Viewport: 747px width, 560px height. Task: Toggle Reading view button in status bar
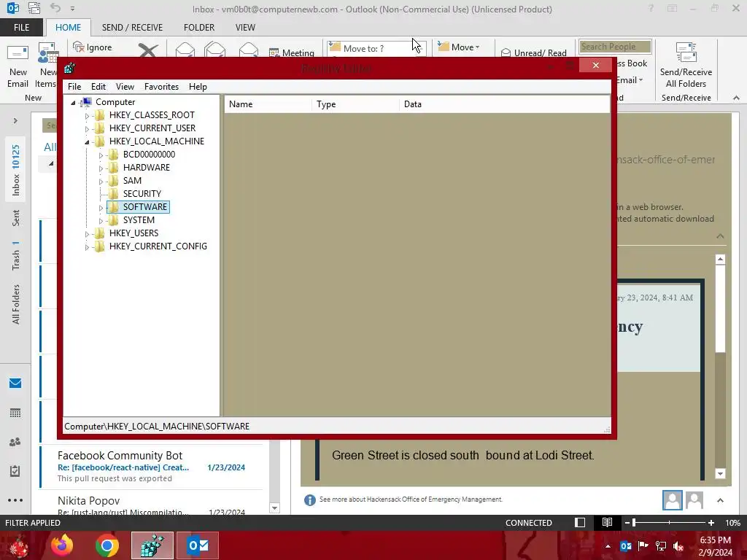point(607,523)
